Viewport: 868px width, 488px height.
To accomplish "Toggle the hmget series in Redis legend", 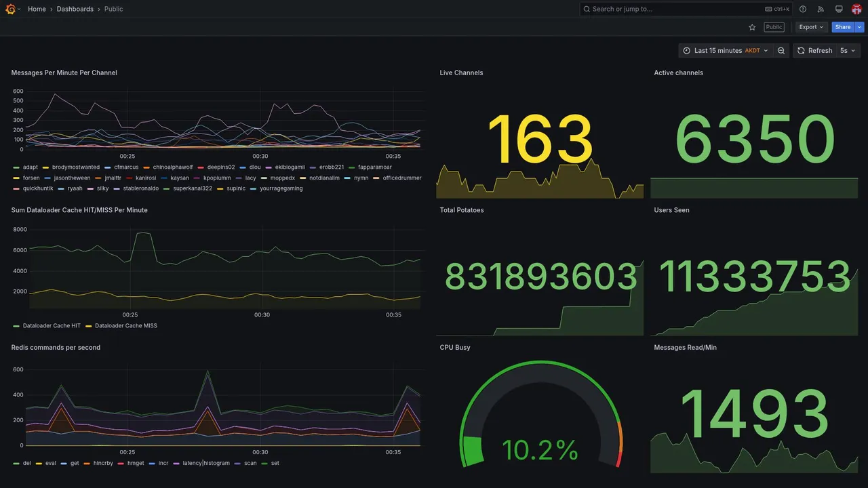I will coord(132,464).
